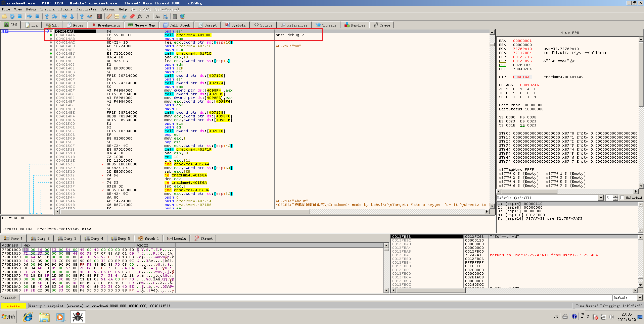Enable the Unlocked checkbox
Viewport: 644px width, 324px height.
point(622,198)
